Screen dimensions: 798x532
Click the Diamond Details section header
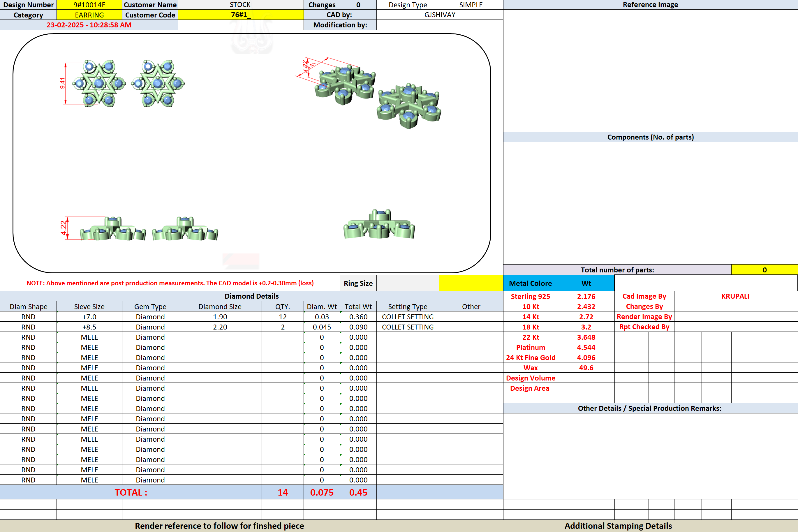252,296
